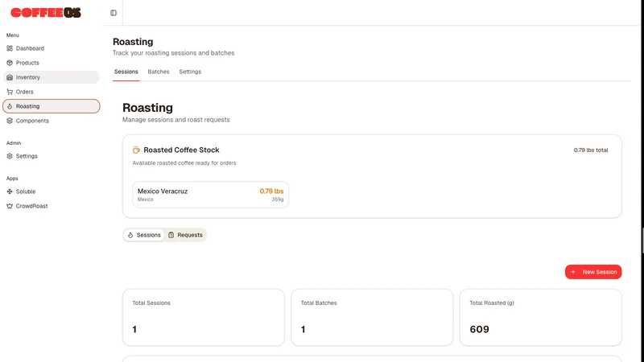Select the Roasting flame icon
This screenshot has width=644, height=362.
click(x=10, y=106)
